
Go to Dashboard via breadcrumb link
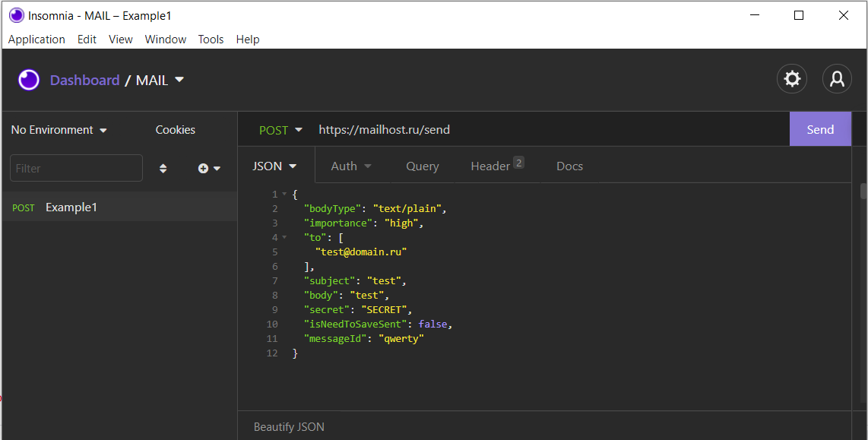84,79
